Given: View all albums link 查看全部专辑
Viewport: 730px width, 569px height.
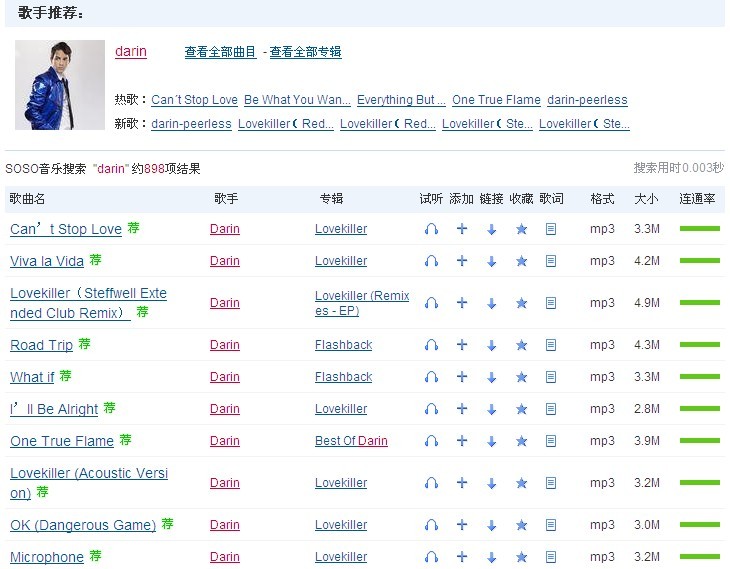Looking at the screenshot, I should [305, 52].
